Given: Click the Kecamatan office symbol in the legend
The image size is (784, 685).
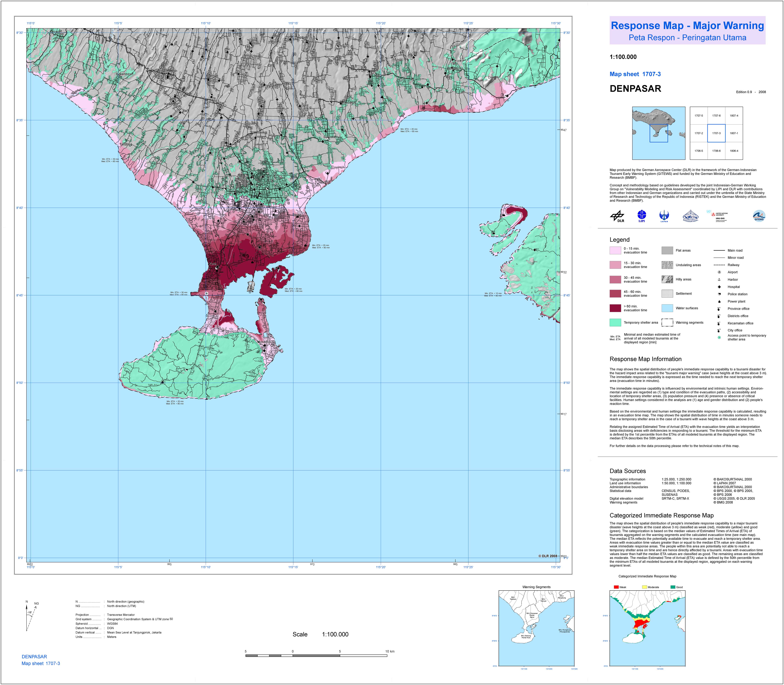Looking at the screenshot, I should click(x=719, y=323).
